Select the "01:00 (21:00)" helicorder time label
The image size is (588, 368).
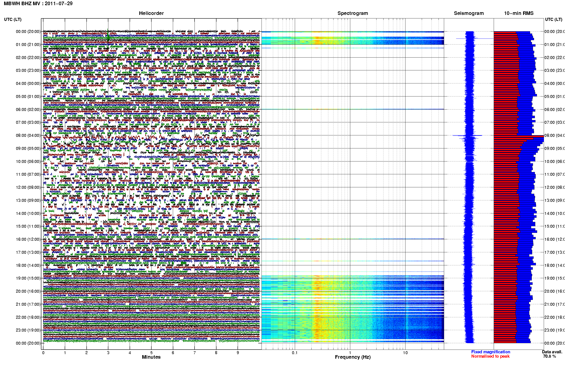click(28, 44)
